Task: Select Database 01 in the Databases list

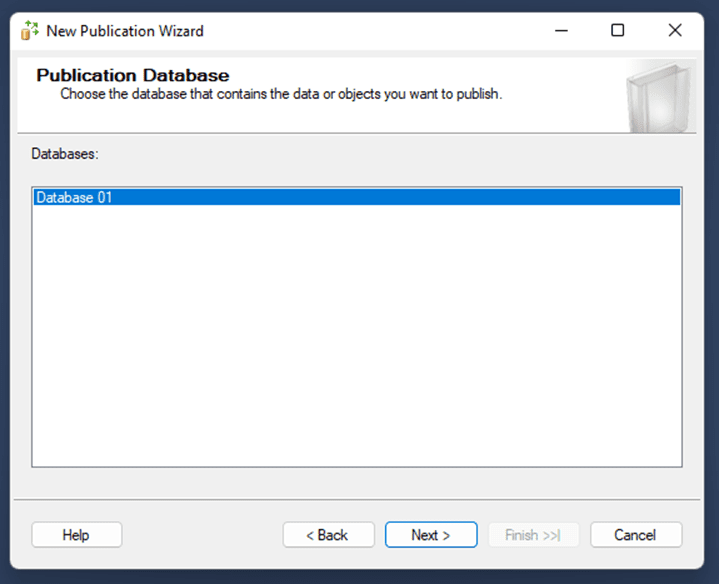Action: click(x=357, y=197)
